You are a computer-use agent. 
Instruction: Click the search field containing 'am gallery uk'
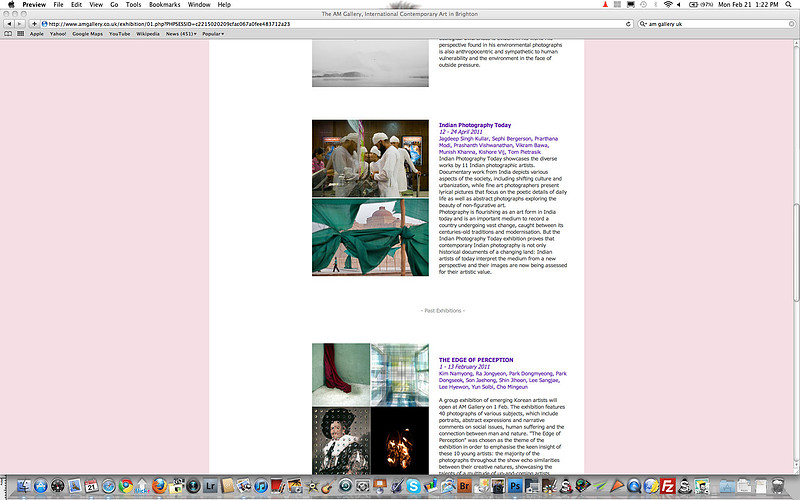pos(716,24)
